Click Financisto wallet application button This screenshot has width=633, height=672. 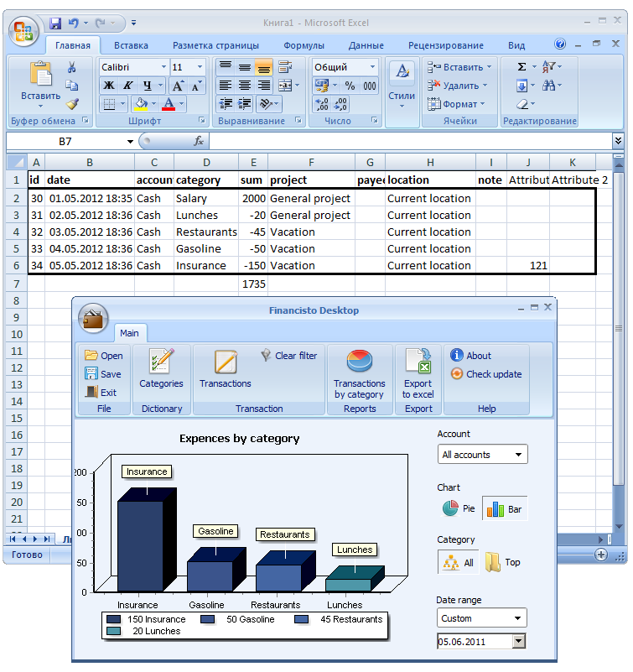pos(93,318)
